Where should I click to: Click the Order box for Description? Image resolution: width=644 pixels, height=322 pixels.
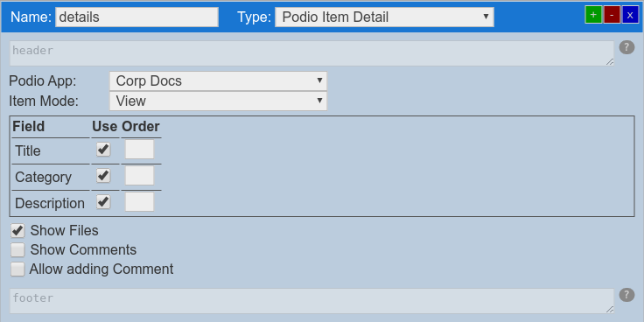click(140, 202)
